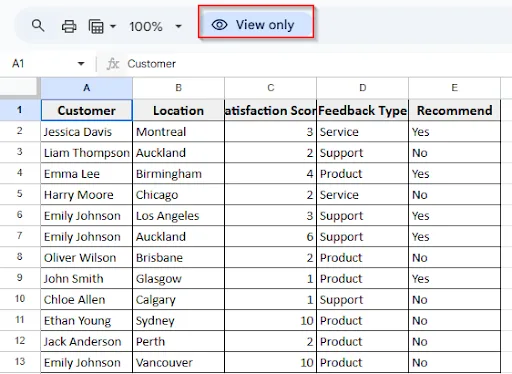Select the Jack Anderson cell
The width and height of the screenshot is (512, 374).
click(87, 342)
